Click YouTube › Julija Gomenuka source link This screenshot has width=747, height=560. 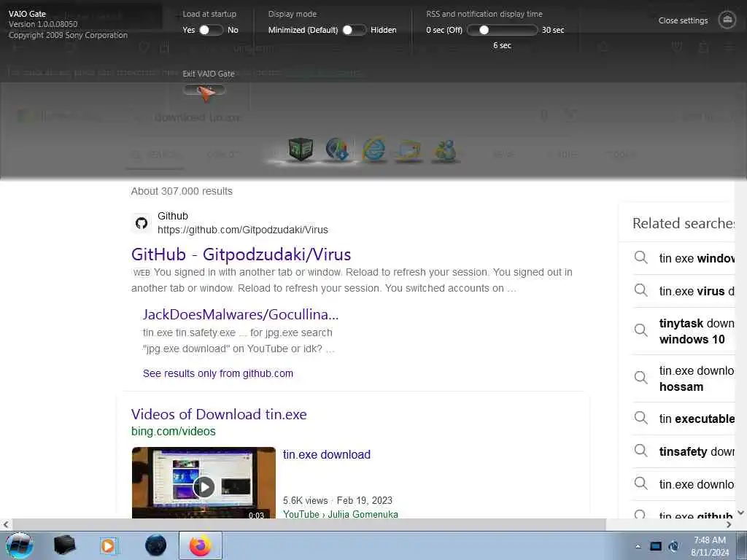pyautogui.click(x=340, y=514)
